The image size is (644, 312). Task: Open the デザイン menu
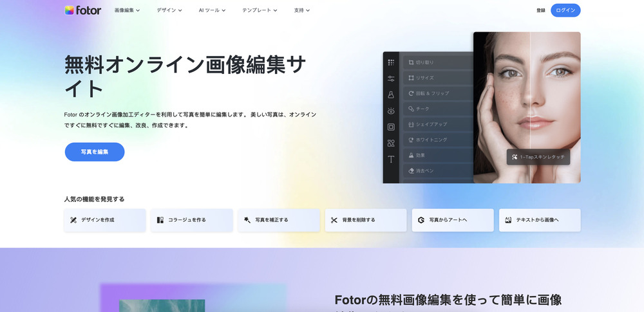point(169,10)
